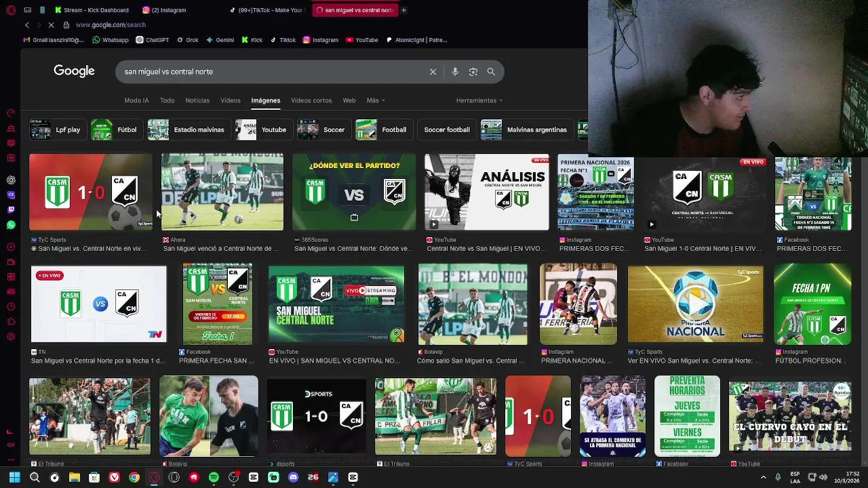Open Spotify from the Windows taskbar

(214, 477)
